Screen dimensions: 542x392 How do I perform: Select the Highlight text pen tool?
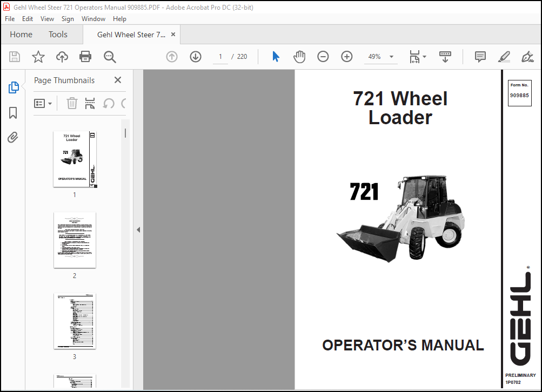pyautogui.click(x=504, y=57)
